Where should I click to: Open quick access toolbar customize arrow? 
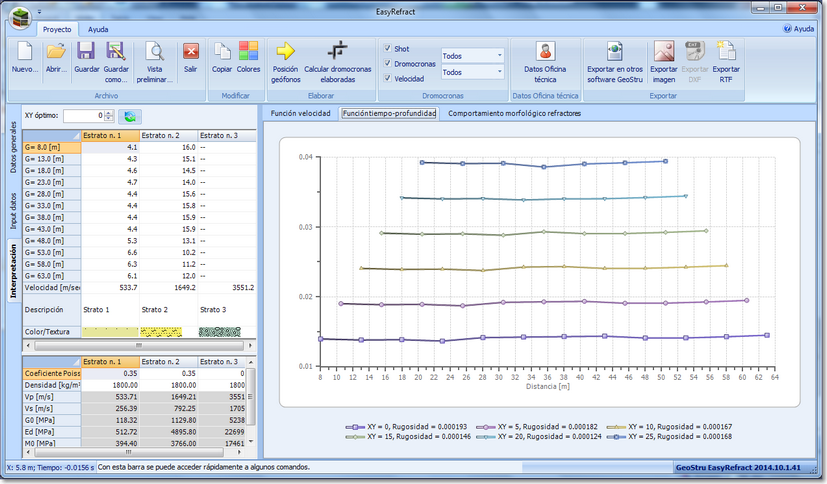click(x=40, y=11)
